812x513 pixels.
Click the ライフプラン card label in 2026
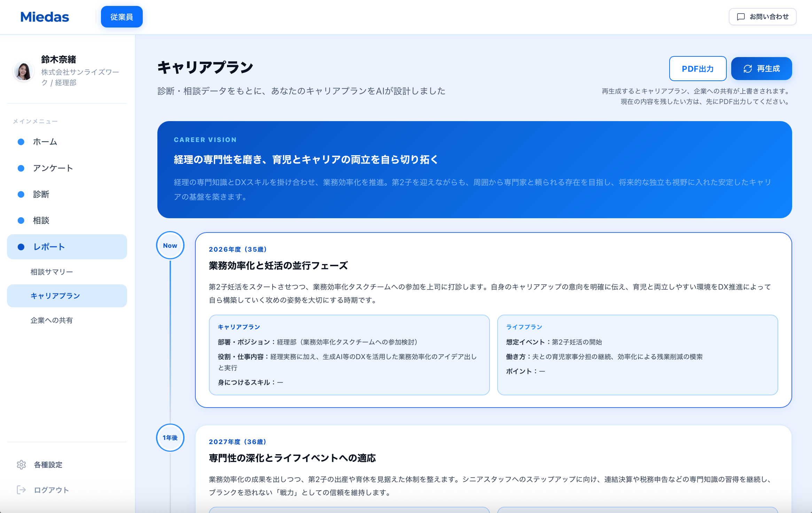(524, 327)
